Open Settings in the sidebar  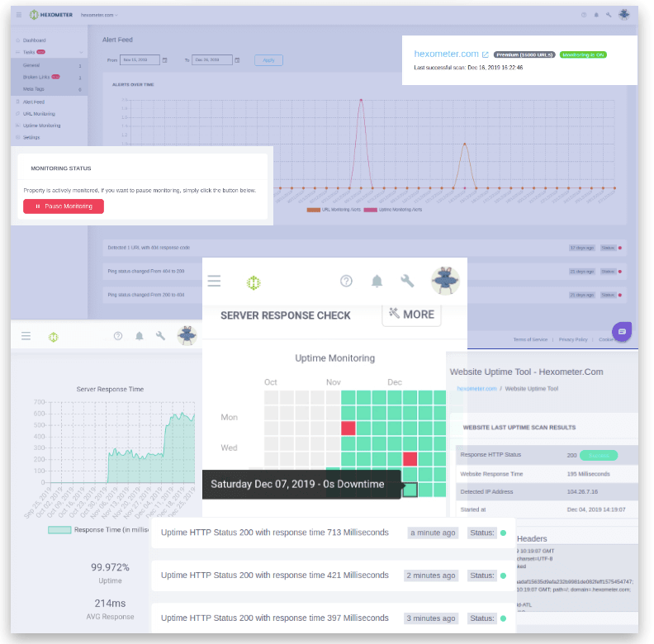click(x=31, y=137)
